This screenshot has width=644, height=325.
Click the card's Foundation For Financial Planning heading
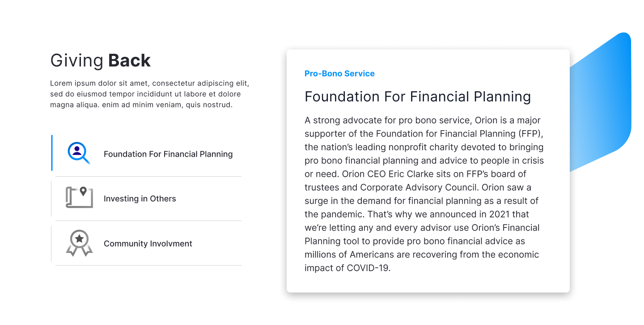pos(417,97)
